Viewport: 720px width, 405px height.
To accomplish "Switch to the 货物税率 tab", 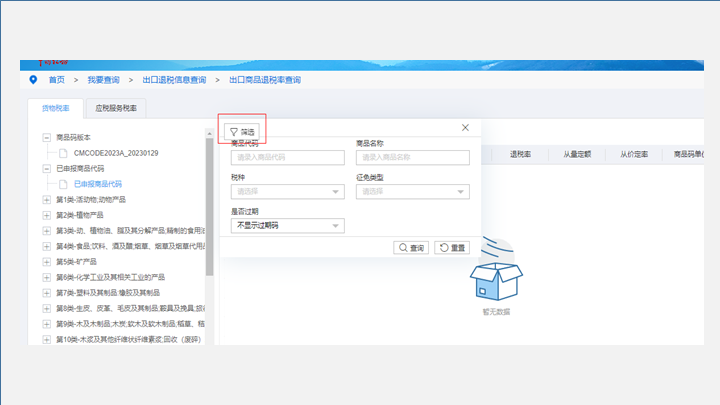I will (x=56, y=108).
